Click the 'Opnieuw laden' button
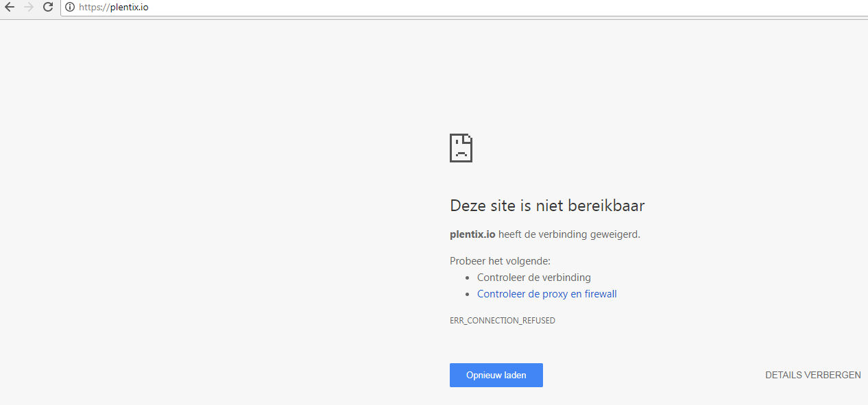 pos(496,375)
